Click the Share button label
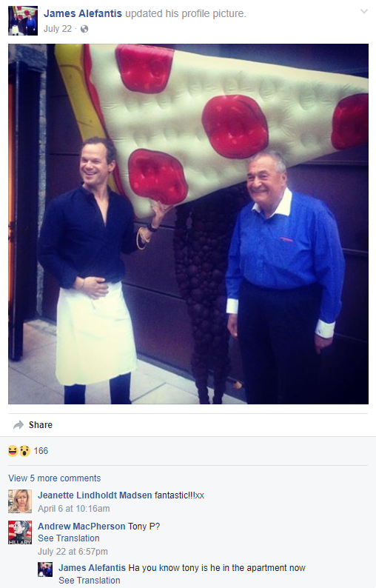Image resolution: width=376 pixels, height=588 pixels. (x=41, y=425)
